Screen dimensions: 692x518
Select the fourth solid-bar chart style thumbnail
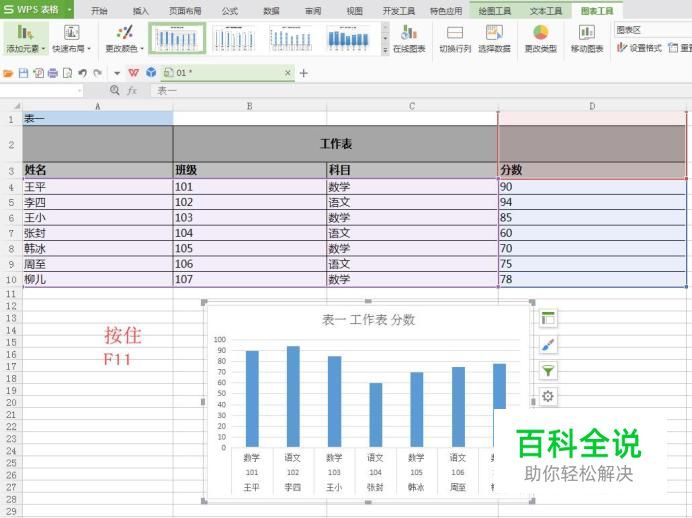(348, 38)
